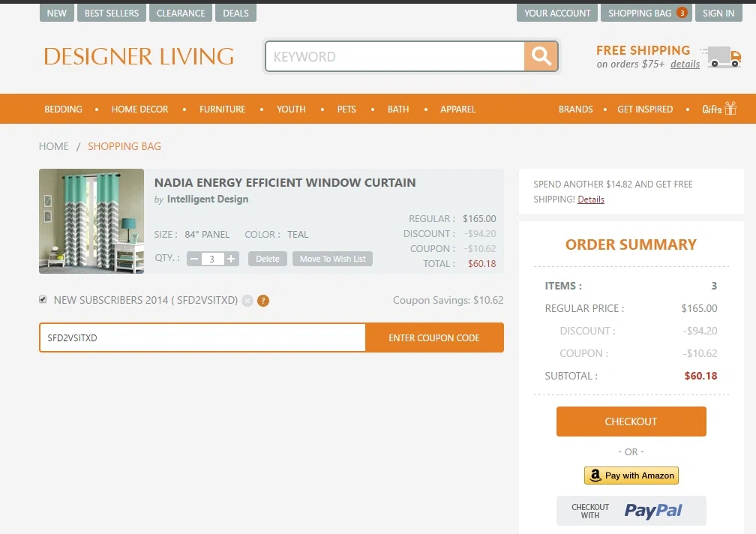Click item total $60.18 in product row
756x534 pixels.
(481, 264)
